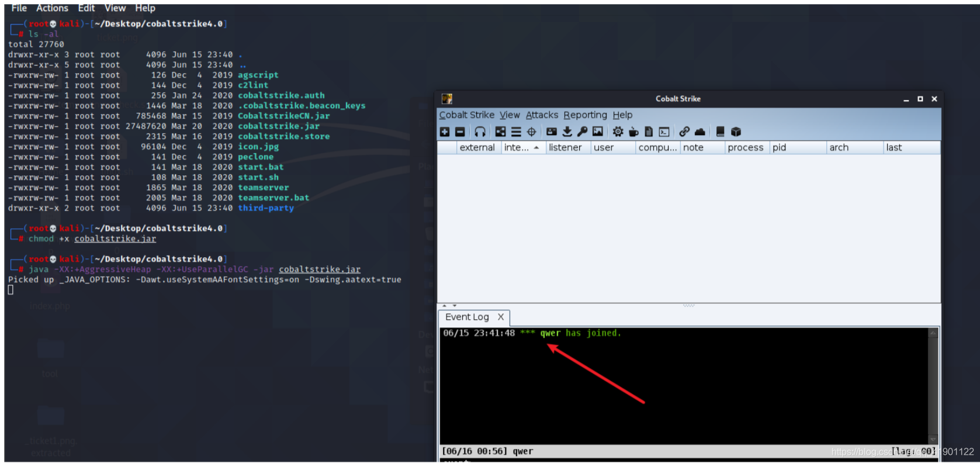Click the collapse arrows above the Event Log
Image resolution: width=980 pixels, height=463 pixels.
point(449,306)
